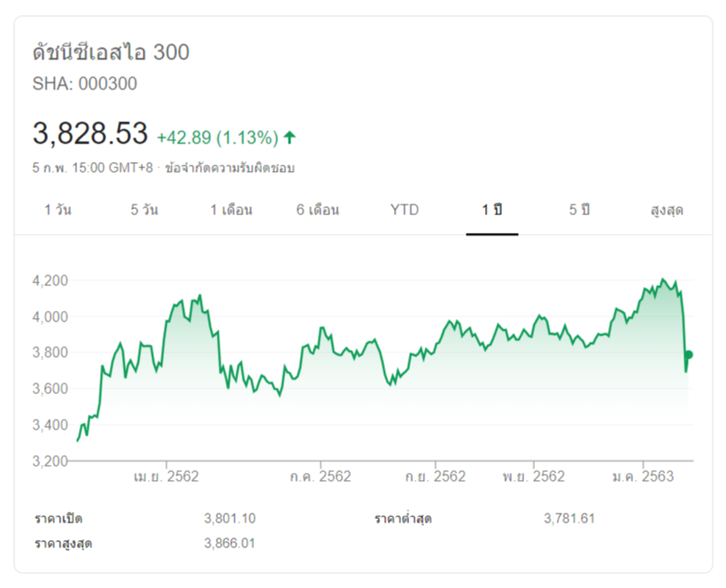Select the 1 วัน time range tab
Screen dimensions: 726x588
[x=58, y=210]
